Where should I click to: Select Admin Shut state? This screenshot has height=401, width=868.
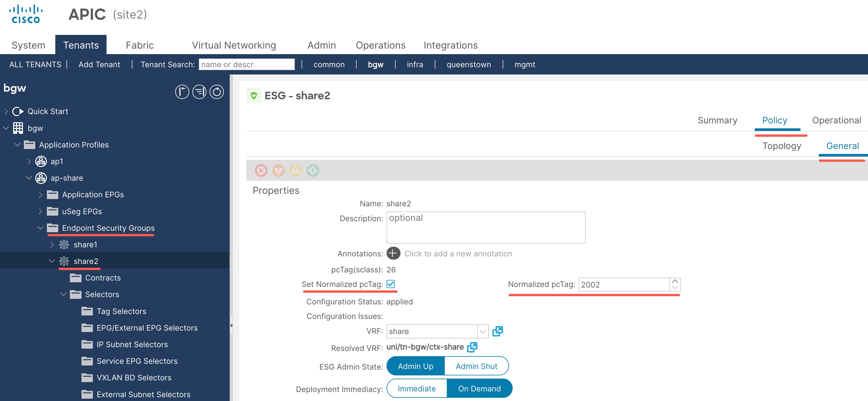[x=476, y=366]
